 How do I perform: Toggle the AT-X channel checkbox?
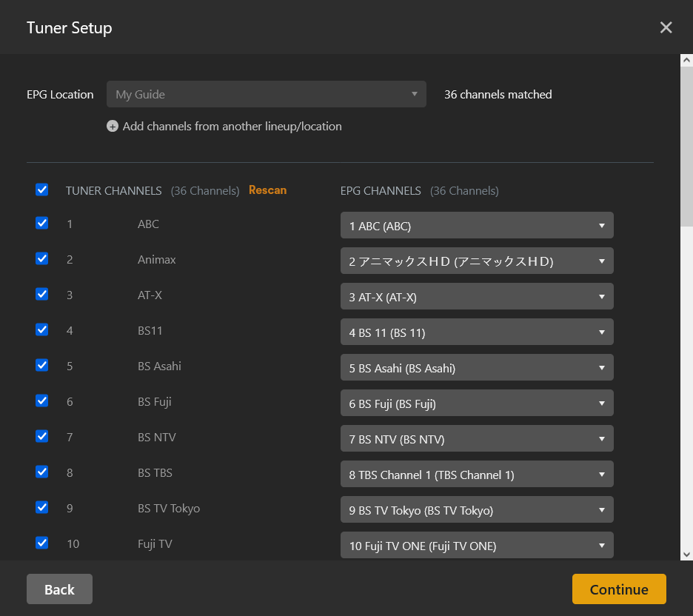(41, 294)
